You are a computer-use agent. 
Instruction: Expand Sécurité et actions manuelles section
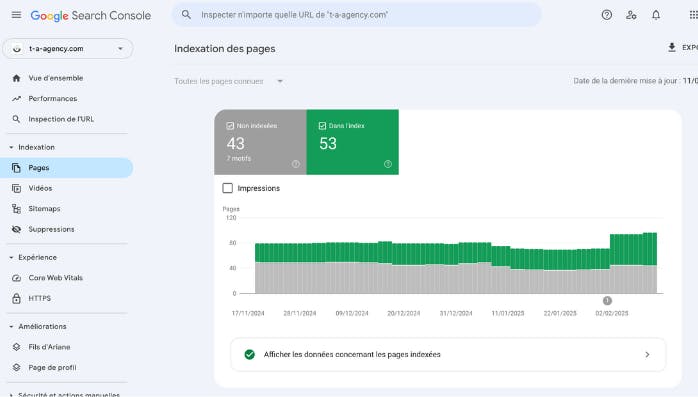(11, 394)
